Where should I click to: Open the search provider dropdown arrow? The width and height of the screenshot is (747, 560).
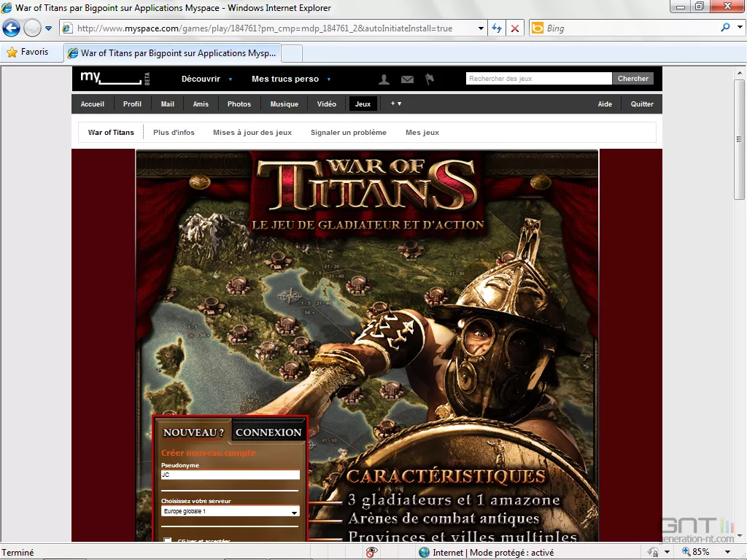point(740,28)
